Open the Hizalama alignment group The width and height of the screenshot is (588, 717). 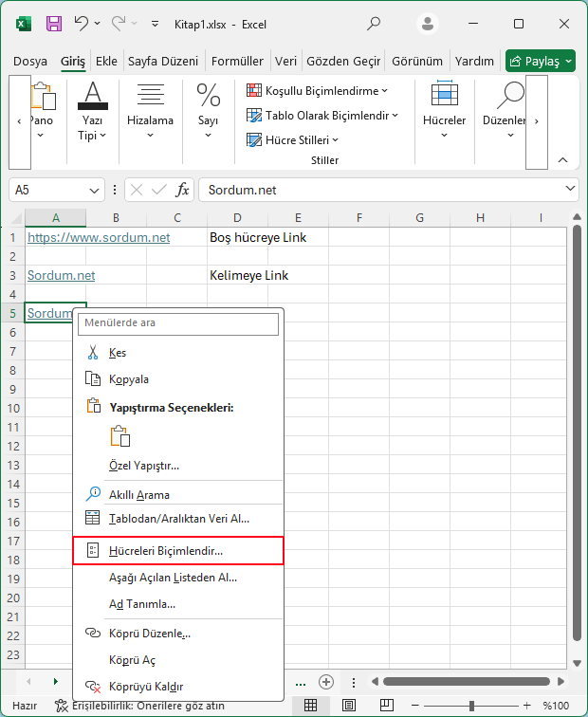[150, 111]
